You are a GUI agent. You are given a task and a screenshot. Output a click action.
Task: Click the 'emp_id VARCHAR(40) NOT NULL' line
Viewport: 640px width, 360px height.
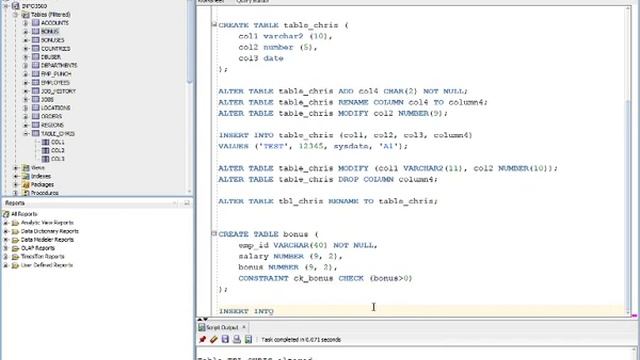308,245
